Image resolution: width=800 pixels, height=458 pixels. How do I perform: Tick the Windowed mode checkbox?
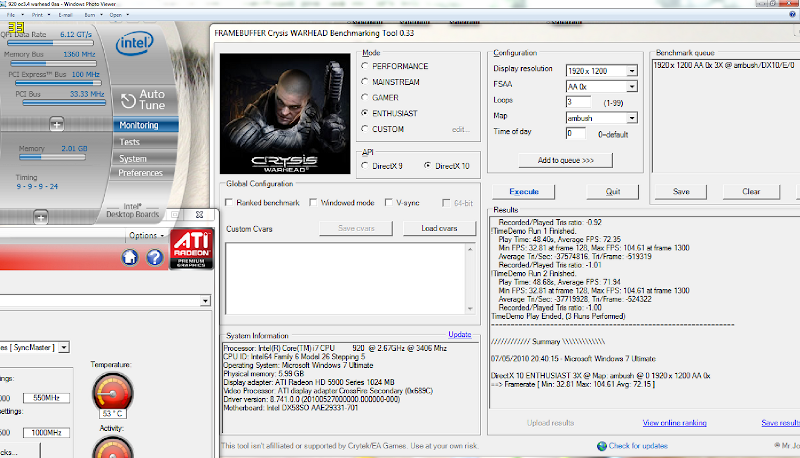313,202
